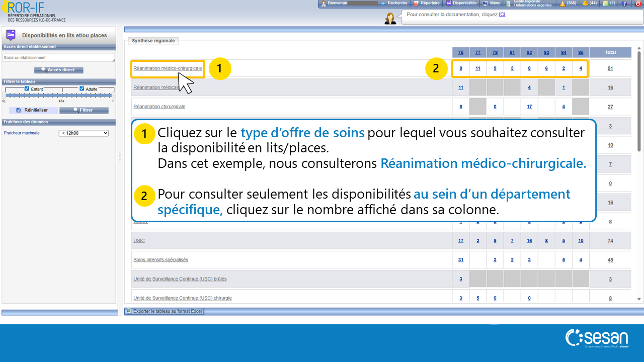Screen dimensions: 644x362
Task: Open the Fraicheur maximale dropdown
Action: 84,133
